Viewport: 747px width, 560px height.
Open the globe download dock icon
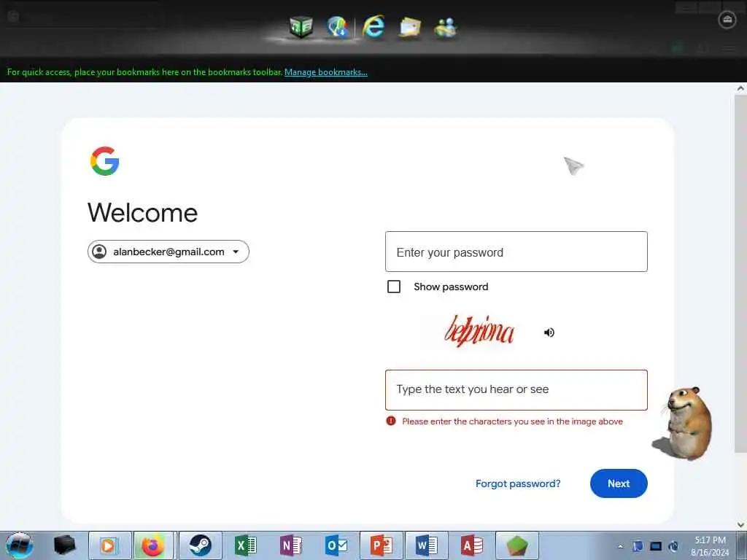click(338, 26)
